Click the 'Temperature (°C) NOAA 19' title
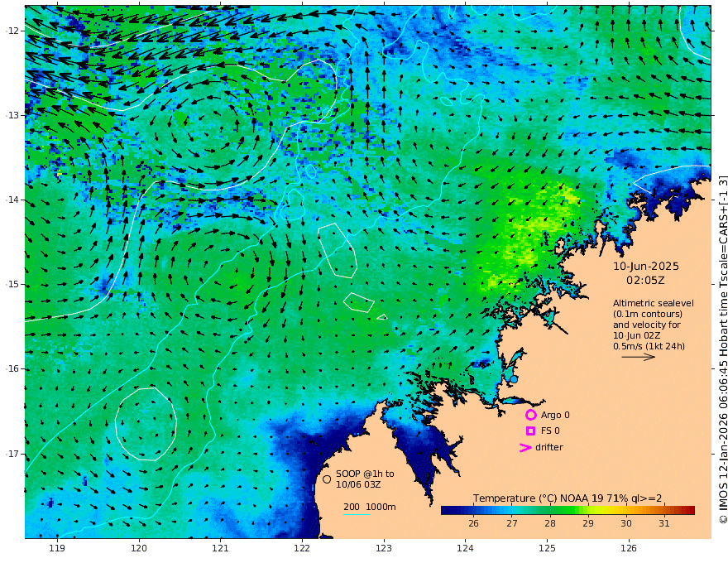 coord(530,498)
